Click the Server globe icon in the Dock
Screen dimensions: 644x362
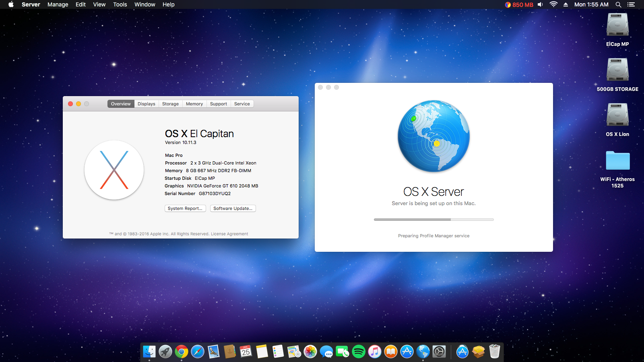point(423,352)
